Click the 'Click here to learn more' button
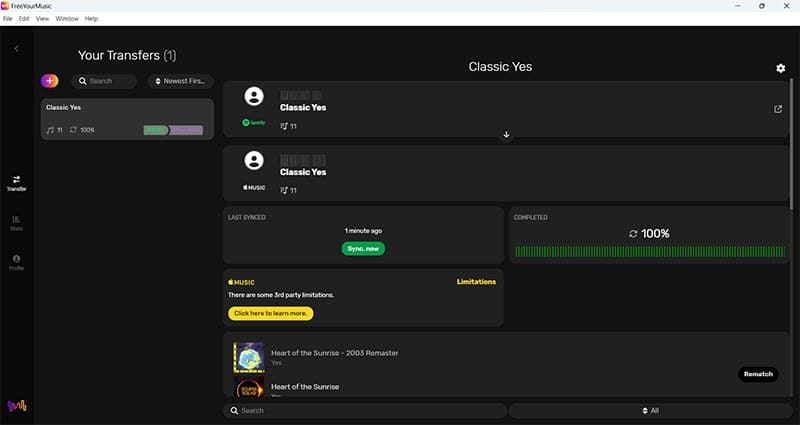Viewport: 800px width, 425px height. (x=270, y=313)
